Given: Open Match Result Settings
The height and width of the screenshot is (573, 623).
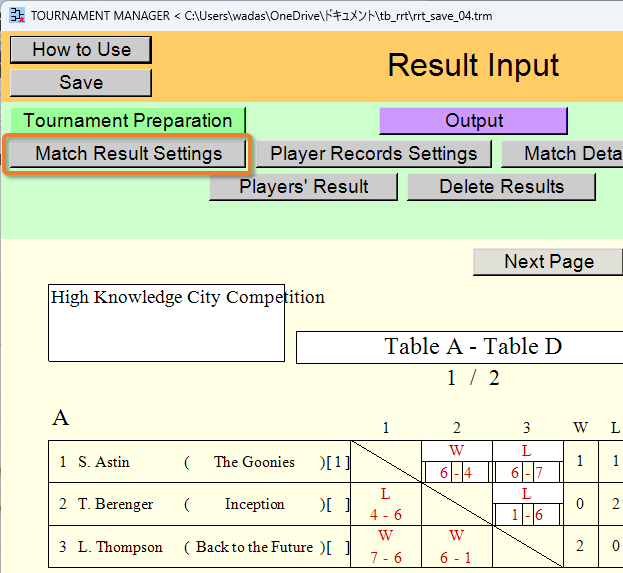Looking at the screenshot, I should coord(128,154).
